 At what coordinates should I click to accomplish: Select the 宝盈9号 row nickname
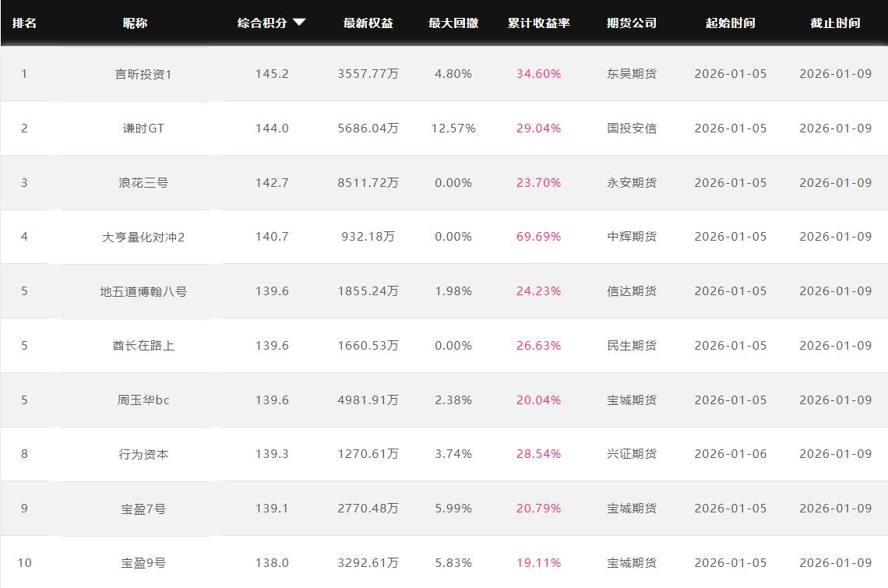coord(143,563)
